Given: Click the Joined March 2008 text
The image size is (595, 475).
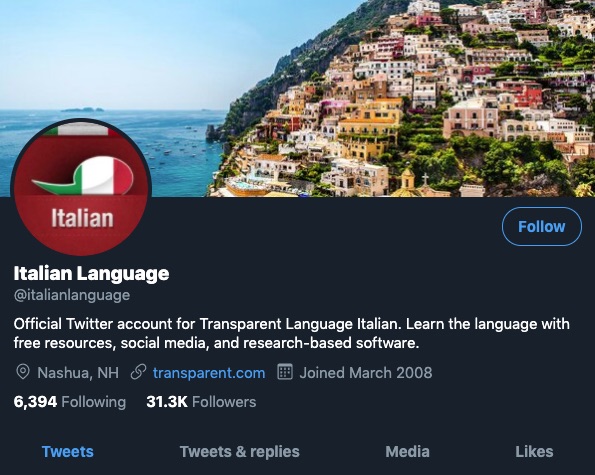Looking at the screenshot, I should 366,373.
